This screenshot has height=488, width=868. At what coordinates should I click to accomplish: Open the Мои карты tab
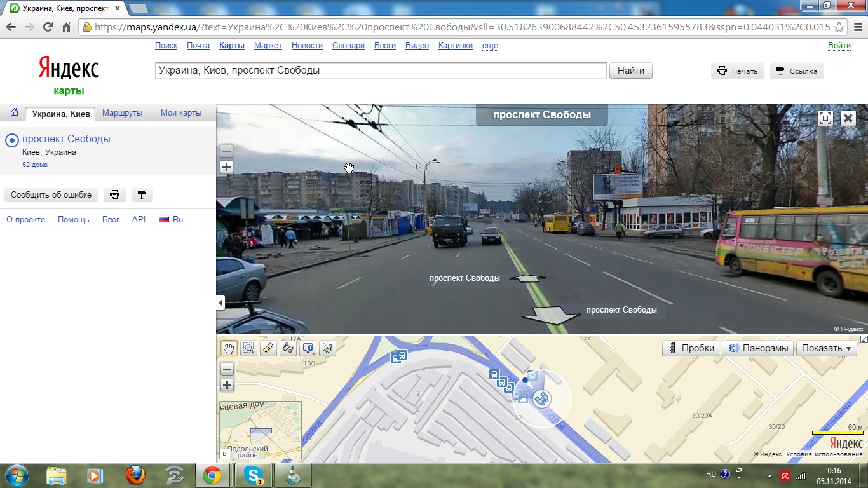(x=181, y=113)
